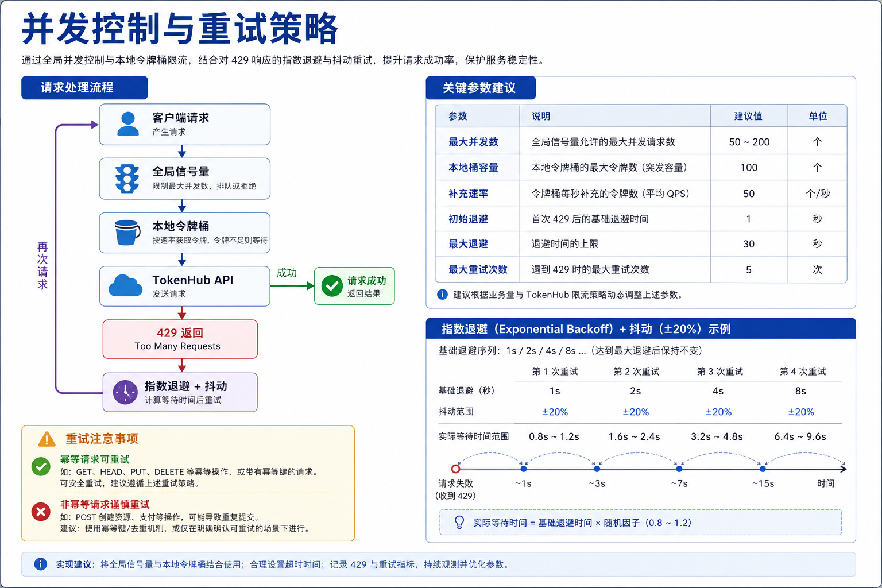
Task: Click the main title 并发控制与重试策略
Action: (x=180, y=29)
